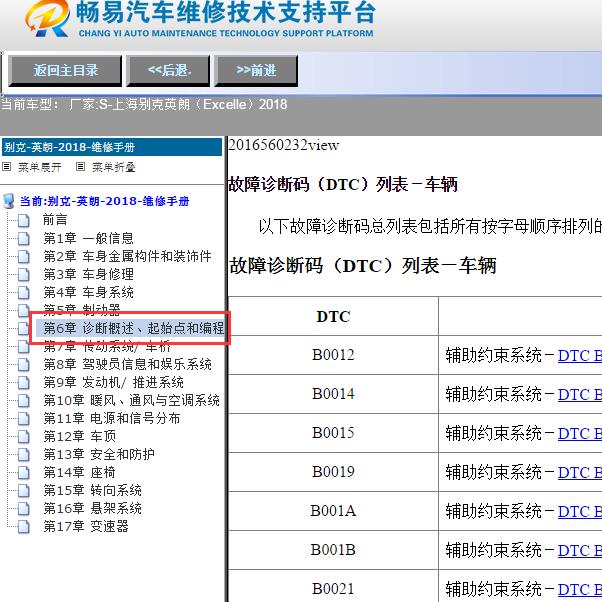Click the page icon beside 第10章
602x602 pixels.
coord(24,400)
